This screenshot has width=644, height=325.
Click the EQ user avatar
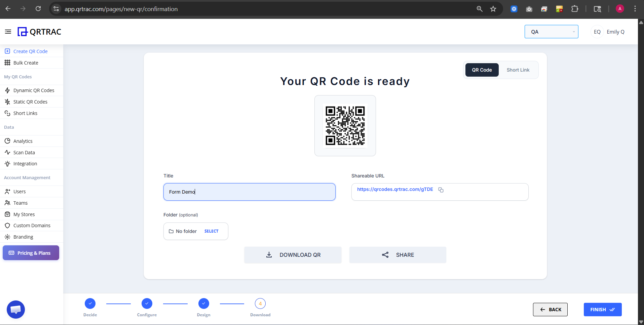pos(597,32)
